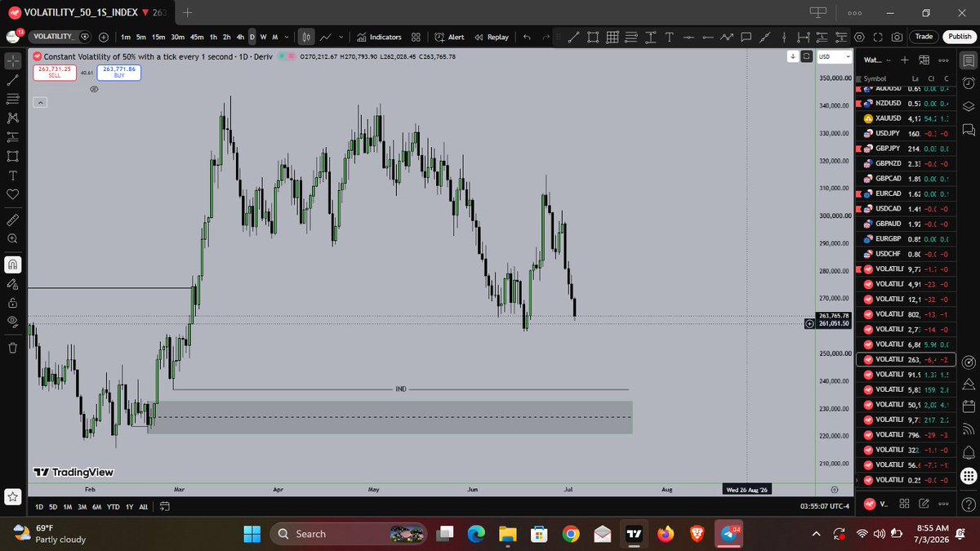Click the red SELL price button
980x551 pixels.
(x=54, y=72)
